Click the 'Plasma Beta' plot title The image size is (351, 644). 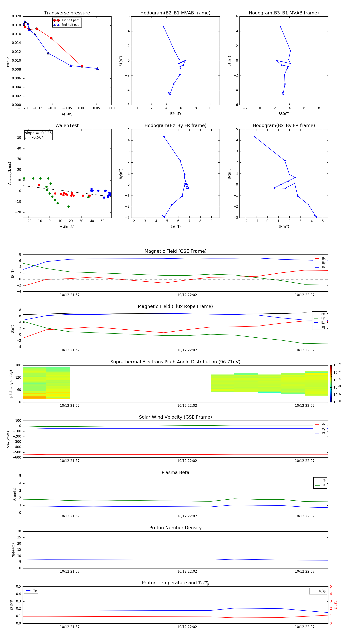[x=175, y=472]
